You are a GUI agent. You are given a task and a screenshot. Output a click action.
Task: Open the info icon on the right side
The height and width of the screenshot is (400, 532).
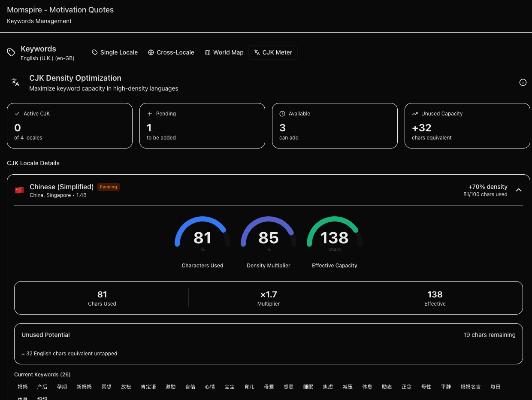(523, 82)
